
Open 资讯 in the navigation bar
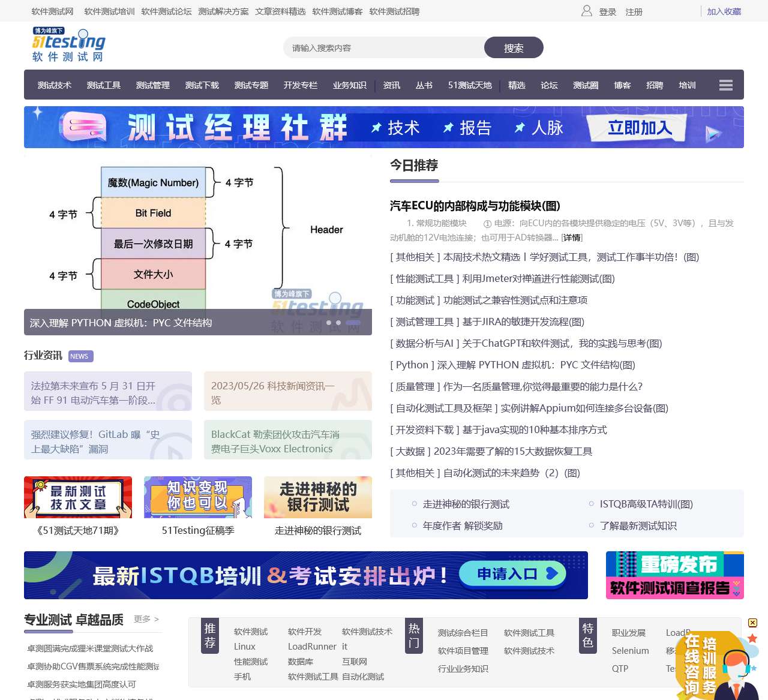392,85
